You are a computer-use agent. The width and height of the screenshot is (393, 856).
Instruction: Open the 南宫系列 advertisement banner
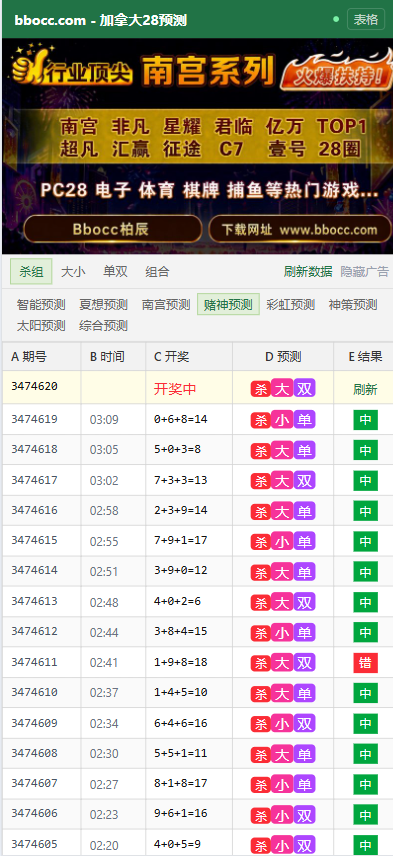[198, 146]
